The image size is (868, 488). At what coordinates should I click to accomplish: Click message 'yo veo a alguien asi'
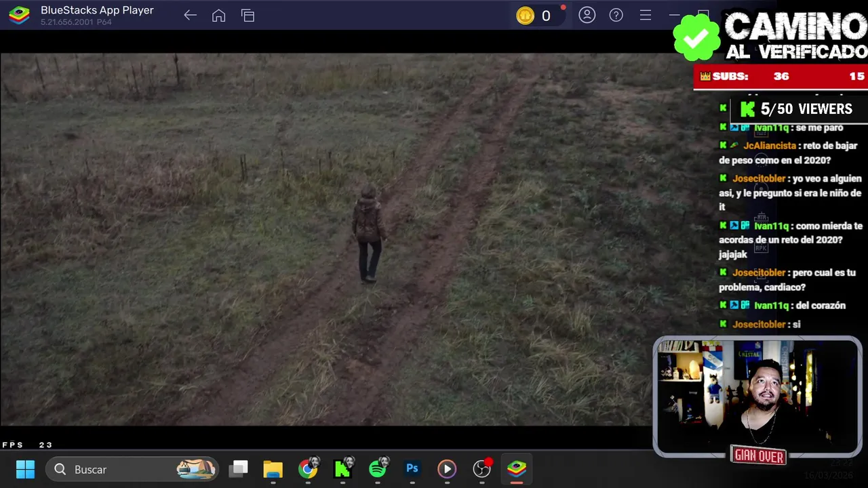click(x=790, y=192)
